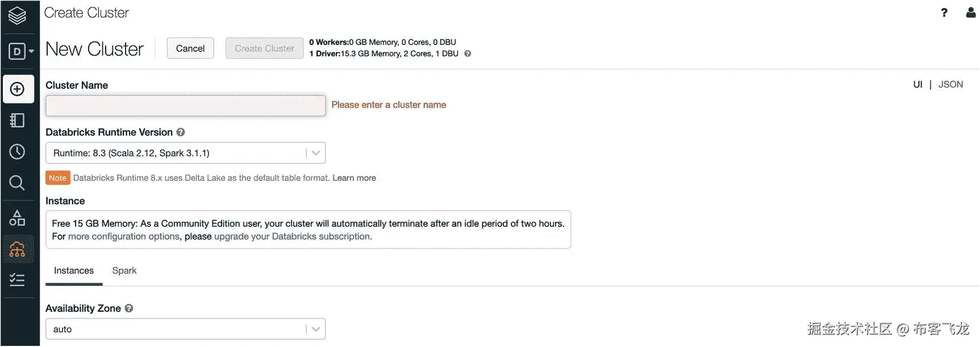This screenshot has width=980, height=347.
Task: Open the user account profile icon
Action: 971,13
